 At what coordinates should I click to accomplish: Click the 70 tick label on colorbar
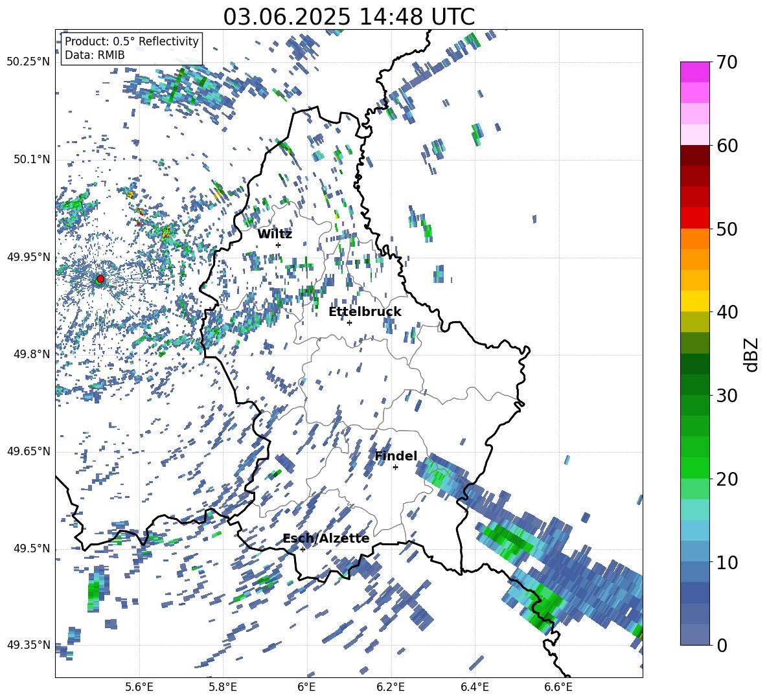pyautogui.click(x=726, y=62)
